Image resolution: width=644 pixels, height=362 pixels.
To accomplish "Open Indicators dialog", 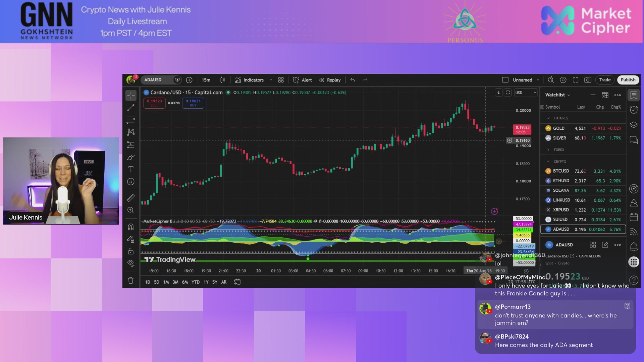I will click(250, 80).
